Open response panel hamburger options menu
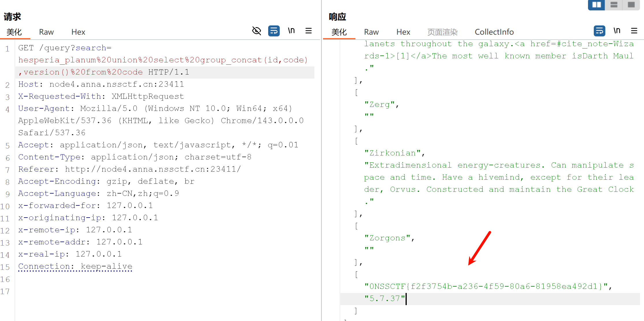The width and height of the screenshot is (644, 321). pos(634,31)
